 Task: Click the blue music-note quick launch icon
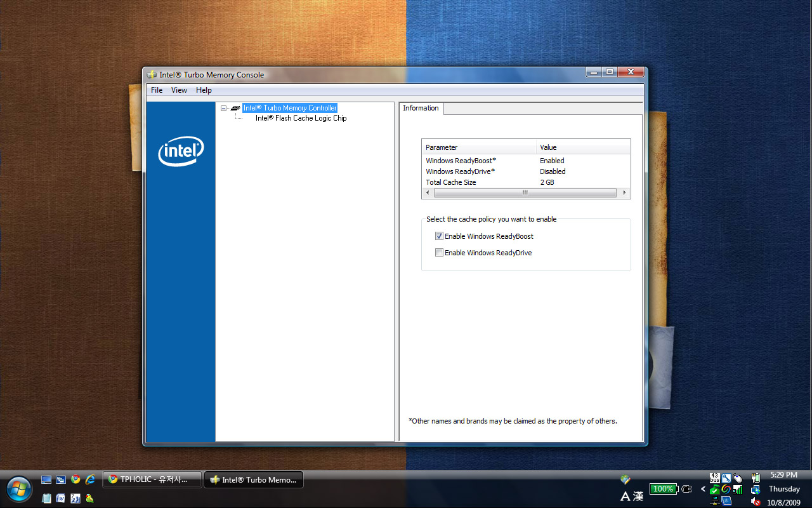click(x=75, y=498)
